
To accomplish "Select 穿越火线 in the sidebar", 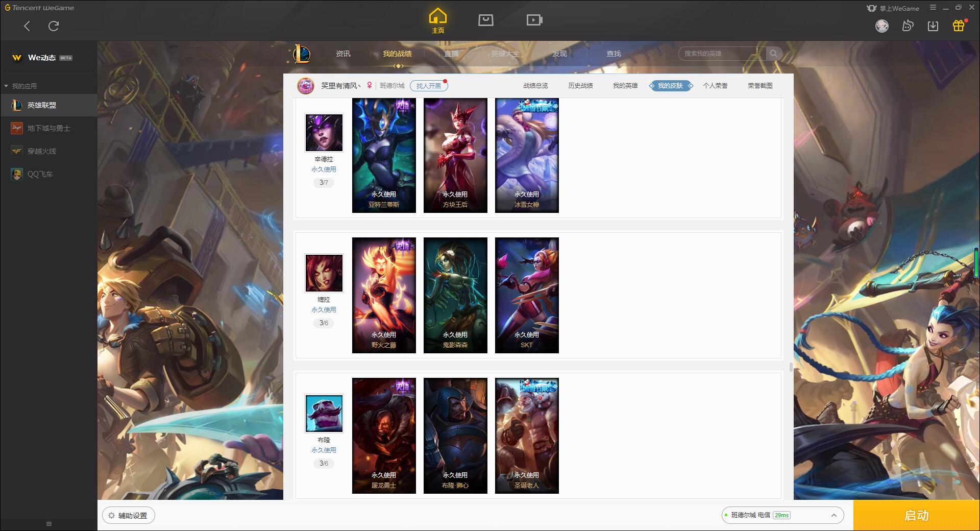I will point(48,151).
